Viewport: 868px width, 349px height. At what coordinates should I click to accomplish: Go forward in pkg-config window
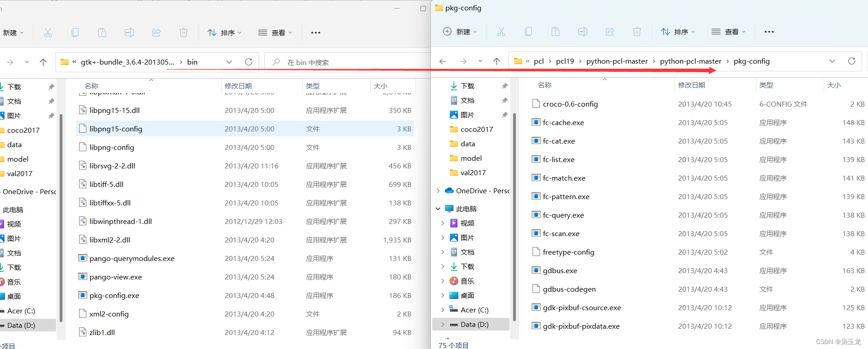(463, 61)
